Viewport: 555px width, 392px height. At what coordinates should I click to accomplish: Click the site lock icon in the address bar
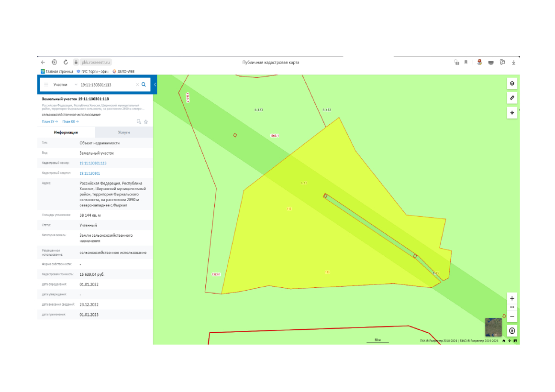pos(76,62)
